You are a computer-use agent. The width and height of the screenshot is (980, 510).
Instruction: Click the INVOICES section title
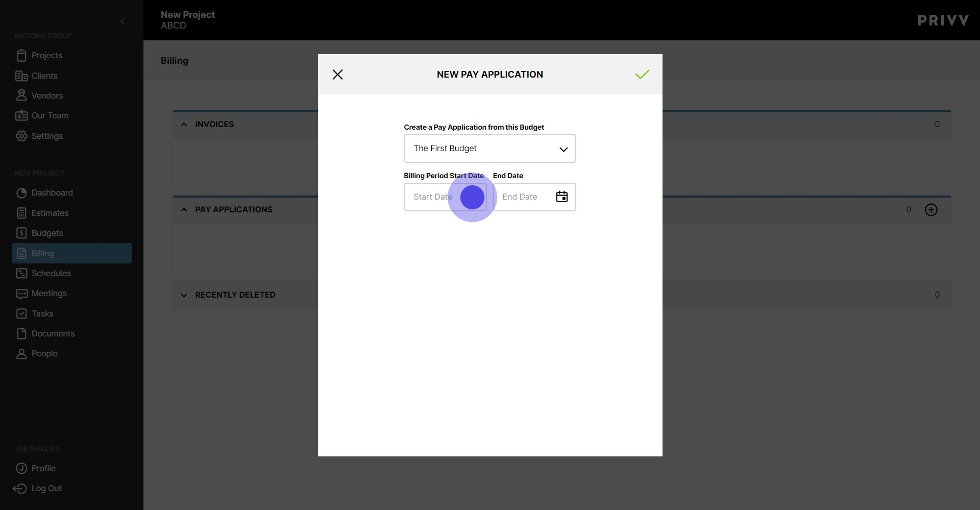214,124
